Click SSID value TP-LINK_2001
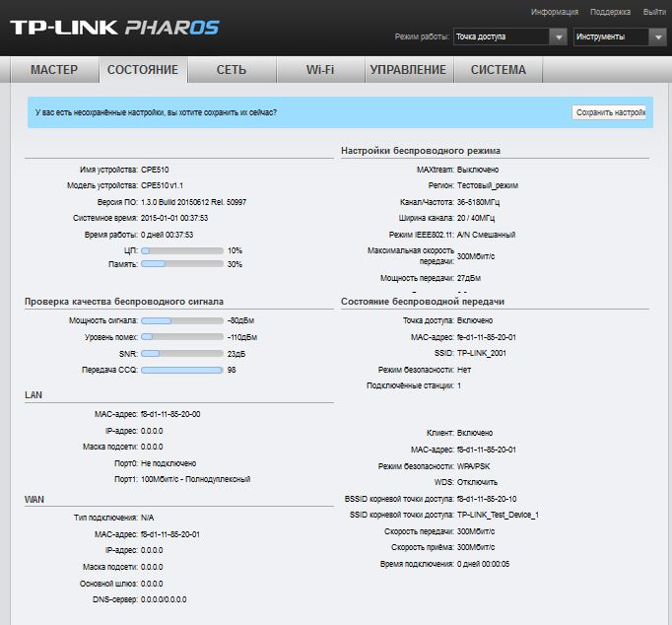 [x=482, y=353]
